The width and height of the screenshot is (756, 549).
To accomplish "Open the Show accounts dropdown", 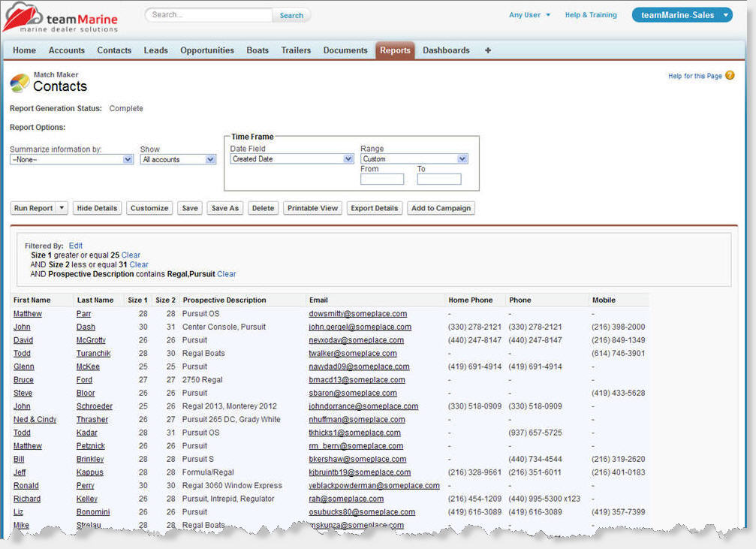I will coord(178,159).
